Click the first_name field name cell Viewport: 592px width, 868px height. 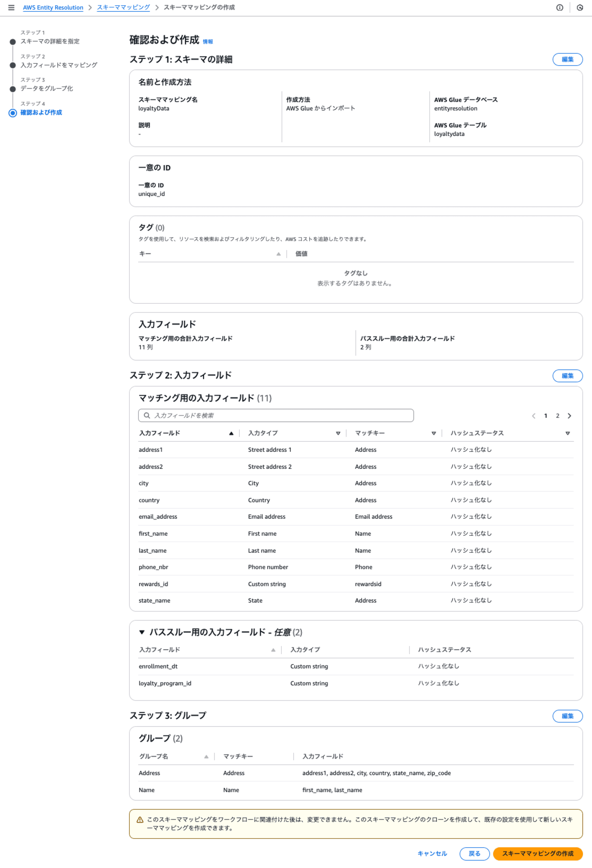(153, 533)
